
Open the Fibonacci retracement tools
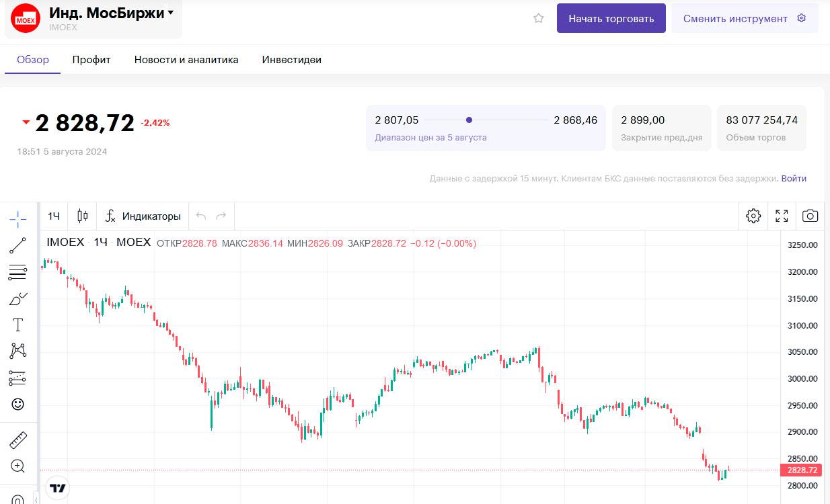point(18,272)
